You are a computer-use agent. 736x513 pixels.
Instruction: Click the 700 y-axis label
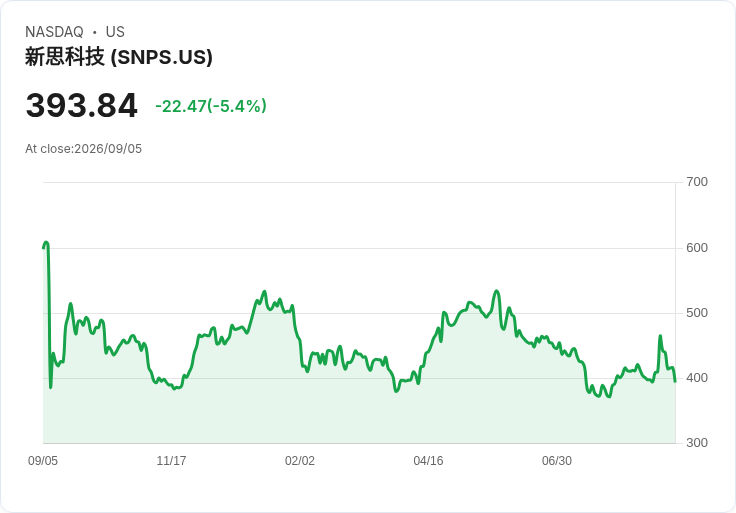pyautogui.click(x=697, y=182)
